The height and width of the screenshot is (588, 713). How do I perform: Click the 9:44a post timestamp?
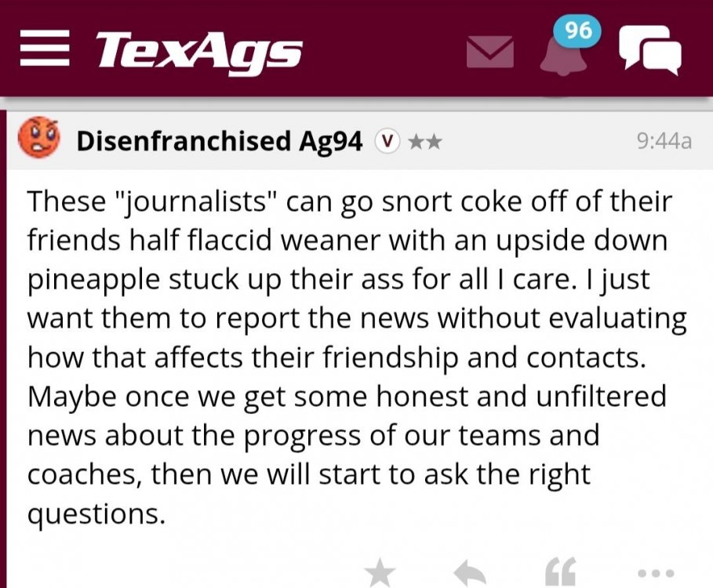(x=664, y=141)
